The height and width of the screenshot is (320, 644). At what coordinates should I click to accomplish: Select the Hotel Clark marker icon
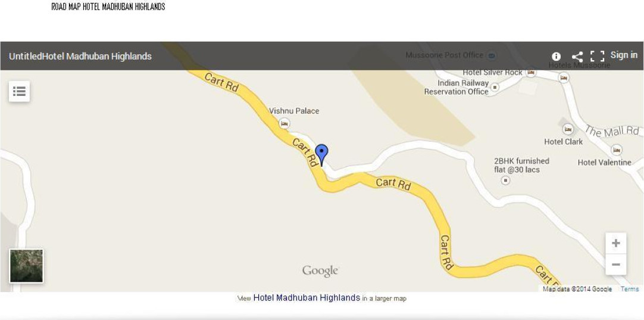point(568,129)
